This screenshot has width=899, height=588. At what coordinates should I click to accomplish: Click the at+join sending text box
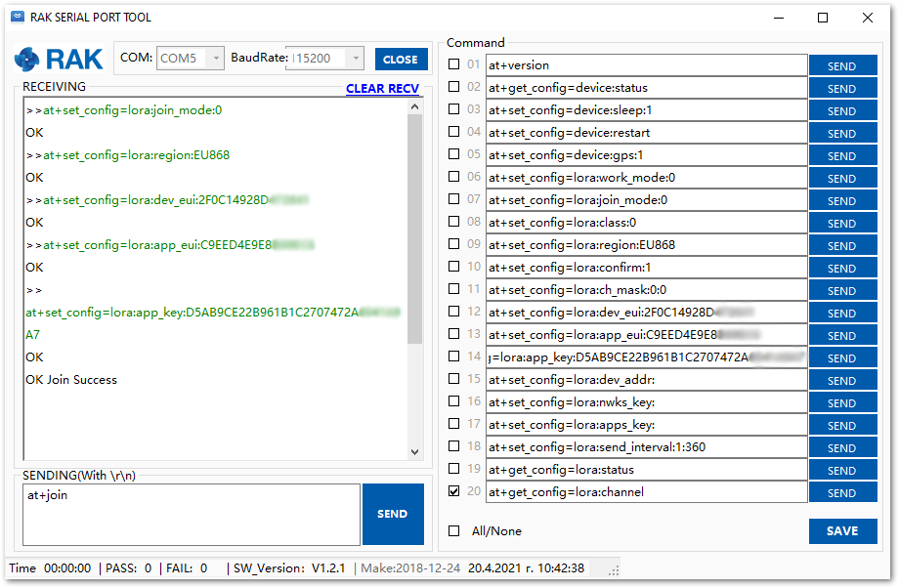point(192,514)
